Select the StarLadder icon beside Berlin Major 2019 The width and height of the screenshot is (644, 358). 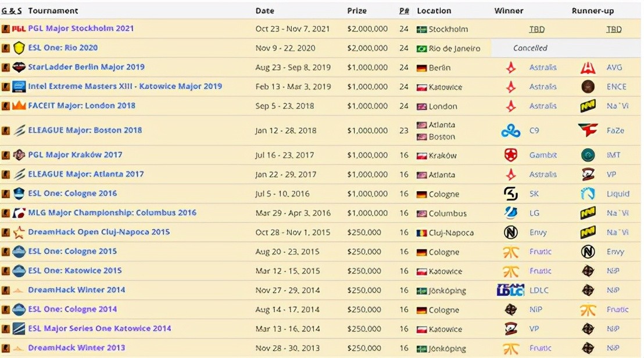19,67
